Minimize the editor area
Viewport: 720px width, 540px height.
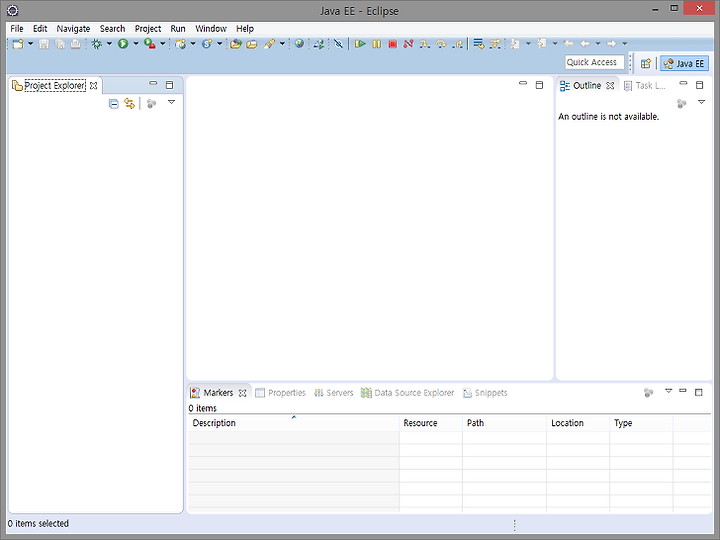(x=523, y=84)
